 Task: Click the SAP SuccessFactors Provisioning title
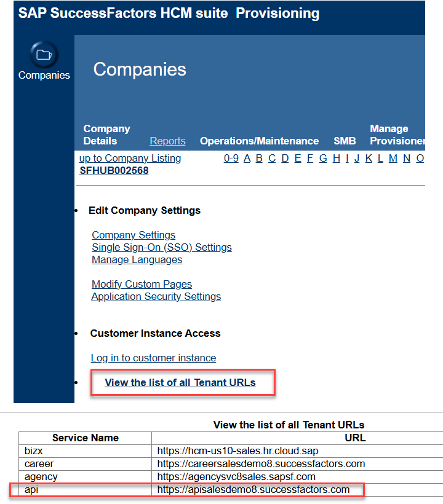pos(169,13)
